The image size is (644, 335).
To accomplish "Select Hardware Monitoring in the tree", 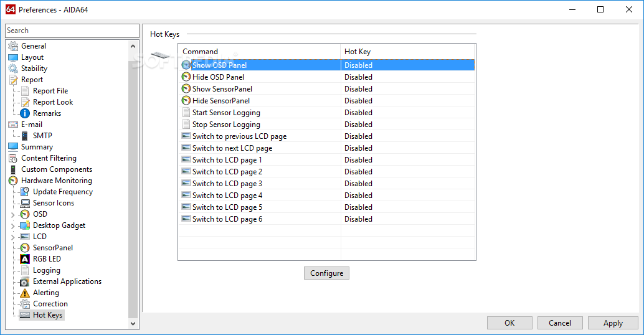I will click(x=57, y=181).
